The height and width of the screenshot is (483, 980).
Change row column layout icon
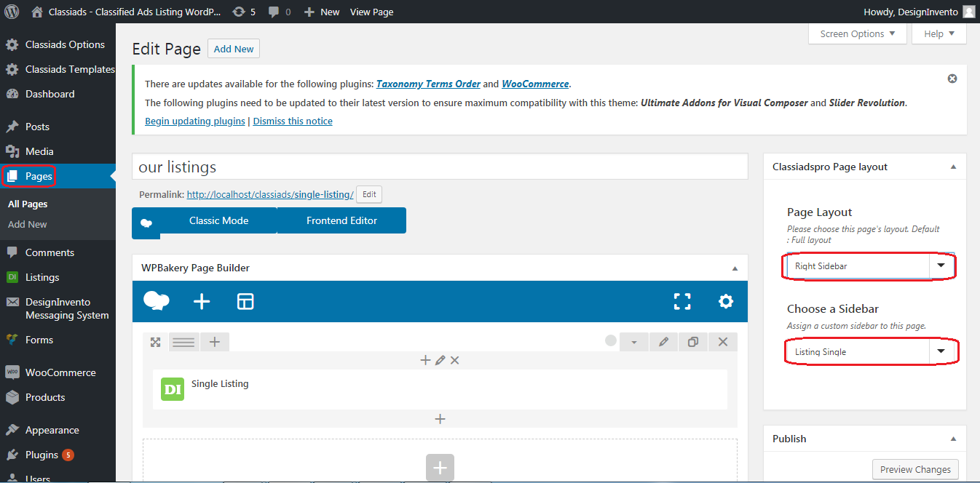tap(183, 342)
